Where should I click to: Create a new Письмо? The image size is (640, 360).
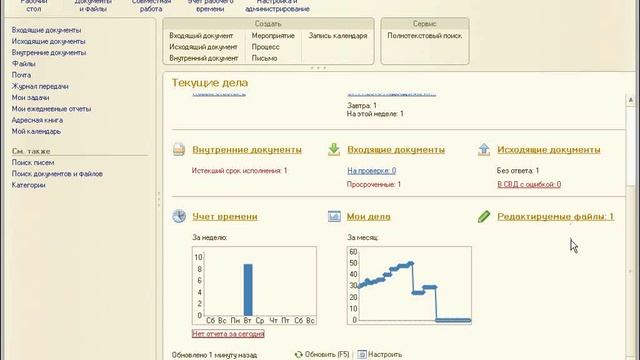[x=264, y=58]
